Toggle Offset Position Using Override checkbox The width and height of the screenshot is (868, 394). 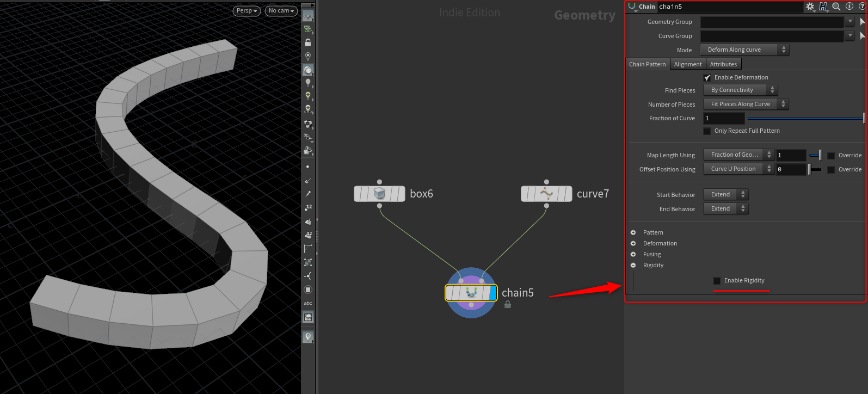pyautogui.click(x=831, y=170)
